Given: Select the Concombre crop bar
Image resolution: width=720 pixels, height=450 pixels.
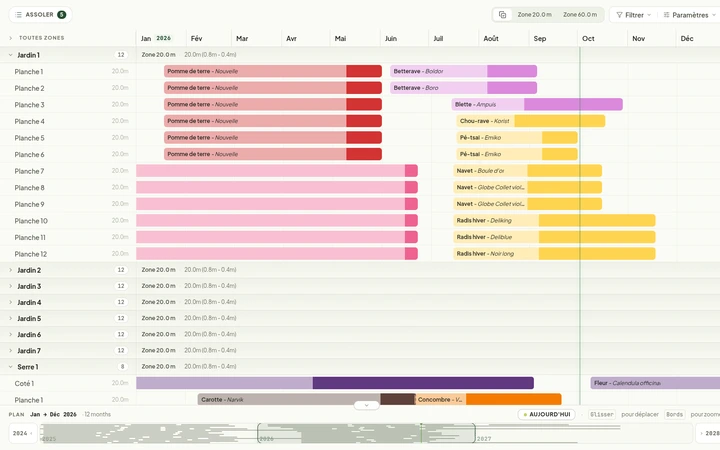Looking at the screenshot, I should click(x=488, y=399).
